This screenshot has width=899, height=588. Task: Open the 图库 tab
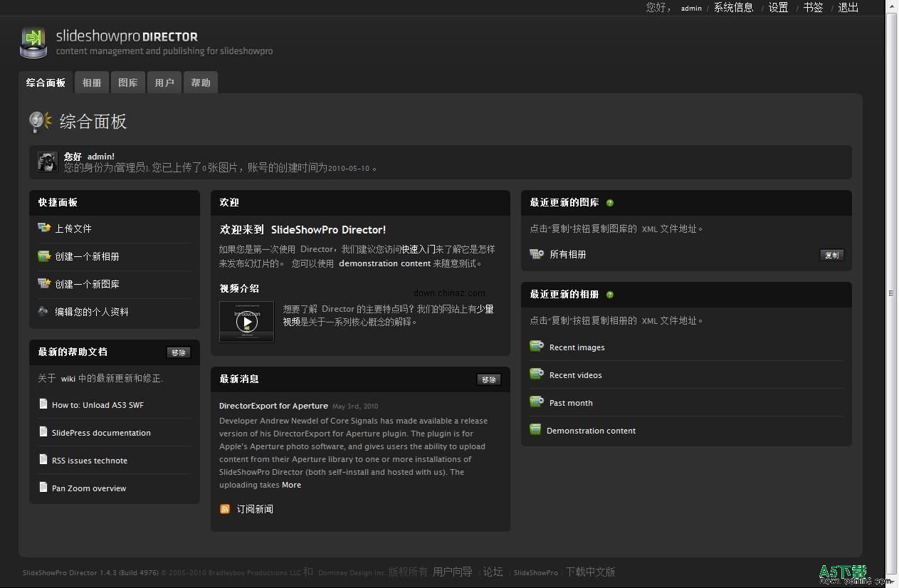[x=128, y=83]
